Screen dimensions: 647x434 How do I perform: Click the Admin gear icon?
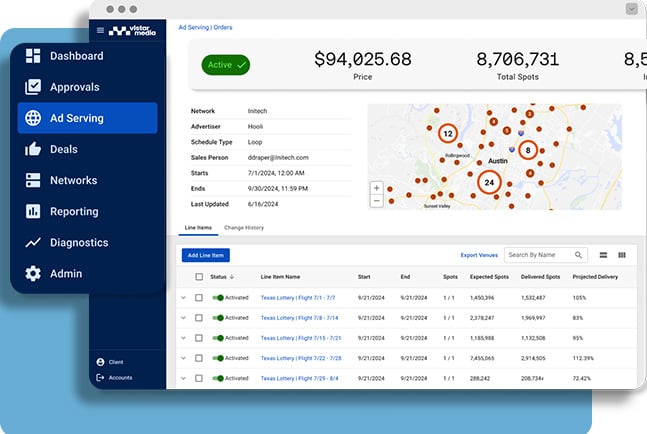[x=33, y=273]
